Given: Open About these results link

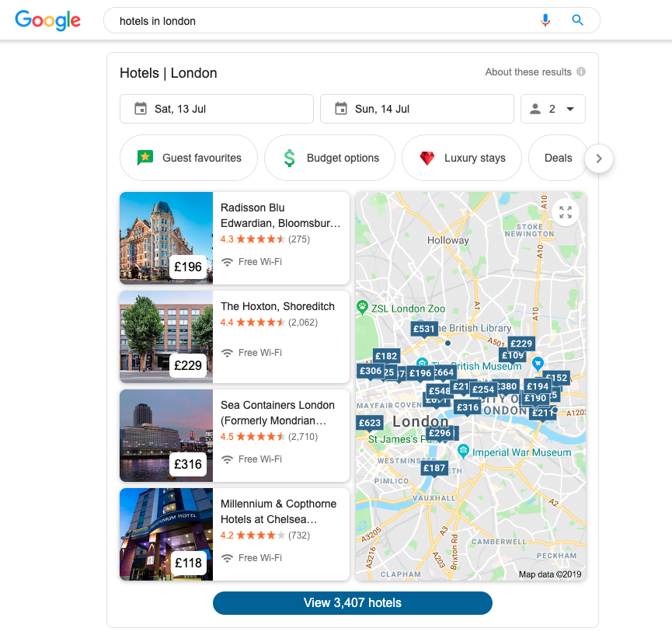Looking at the screenshot, I should coord(528,72).
